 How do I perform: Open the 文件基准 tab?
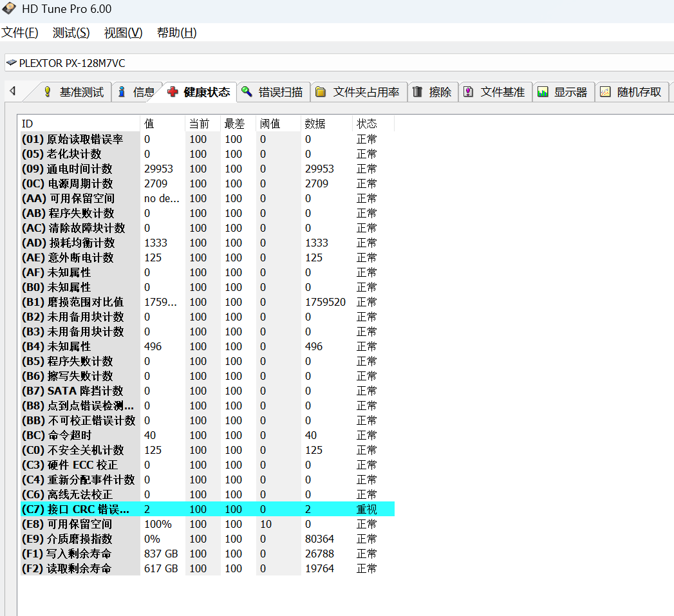[x=496, y=92]
